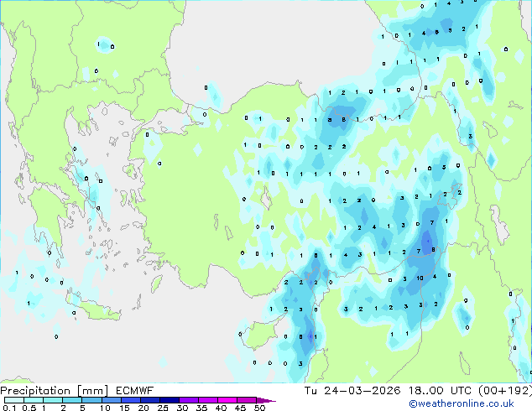Image resolution: width=532 pixels, height=411 pixels.
Task: Click the legend swatch between 25 and 30
Action: click(169, 400)
